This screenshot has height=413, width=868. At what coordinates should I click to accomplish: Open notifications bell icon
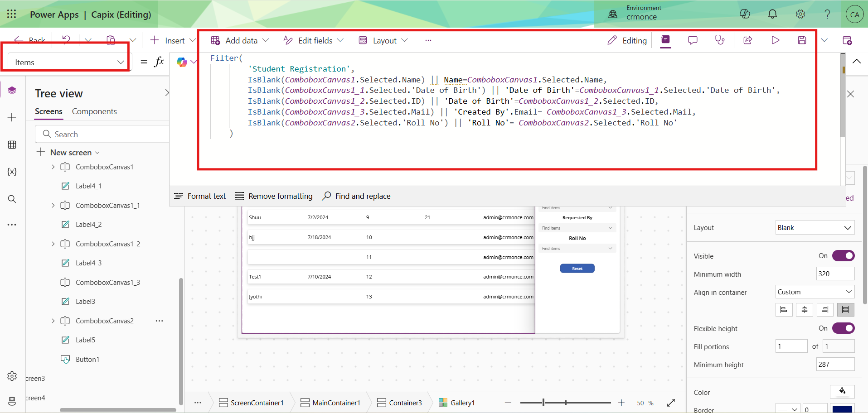pos(772,14)
